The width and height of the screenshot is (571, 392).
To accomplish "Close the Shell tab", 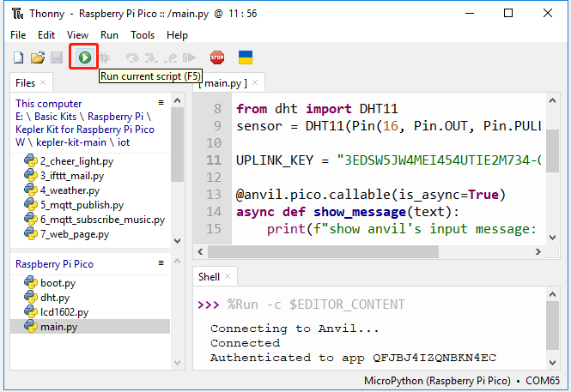I will (228, 276).
